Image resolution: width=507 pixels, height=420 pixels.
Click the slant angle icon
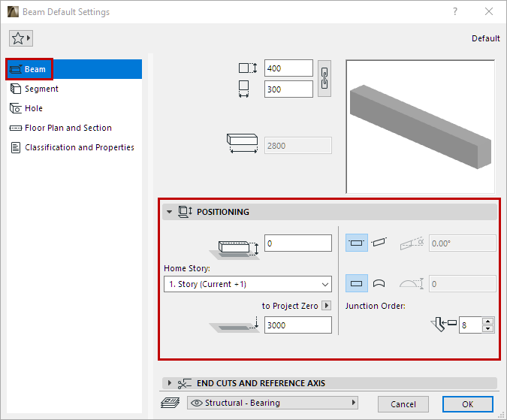(412, 243)
